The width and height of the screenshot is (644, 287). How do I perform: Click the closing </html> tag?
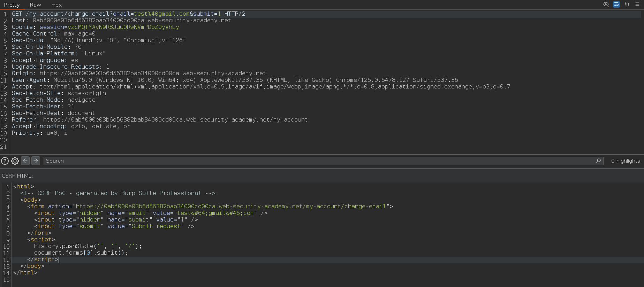click(25, 273)
